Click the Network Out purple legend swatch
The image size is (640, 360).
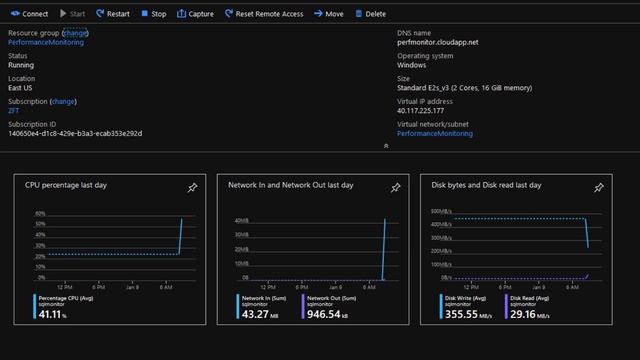pos(303,307)
